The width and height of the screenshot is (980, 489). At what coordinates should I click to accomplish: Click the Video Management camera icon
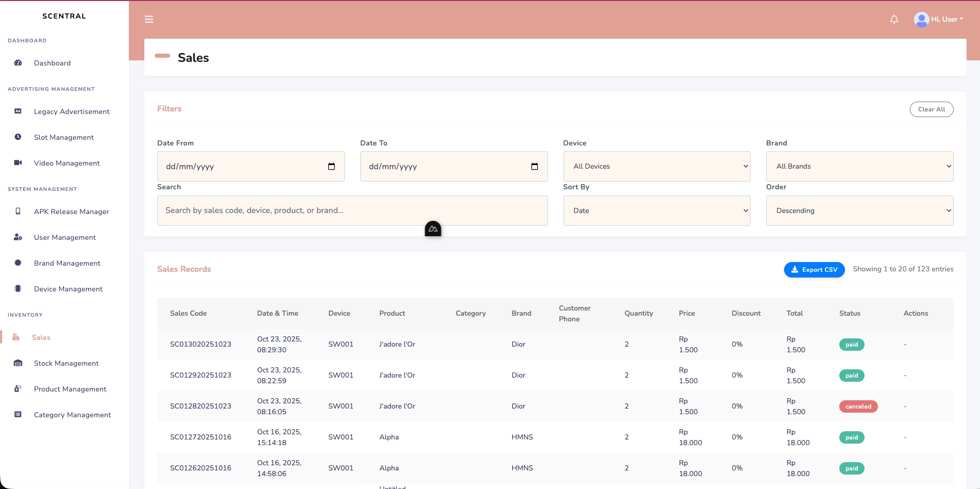[18, 163]
